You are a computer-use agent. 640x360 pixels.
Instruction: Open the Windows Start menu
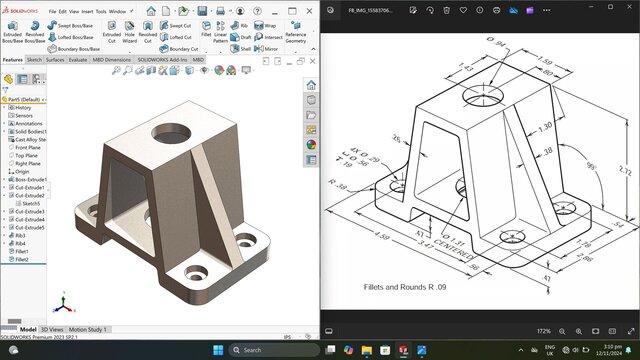[x=218, y=350]
